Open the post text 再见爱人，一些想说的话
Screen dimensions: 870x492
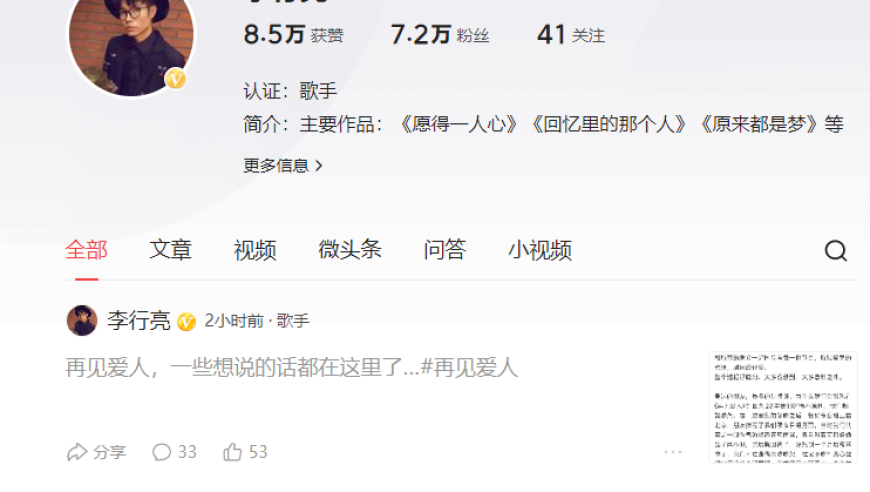292,367
